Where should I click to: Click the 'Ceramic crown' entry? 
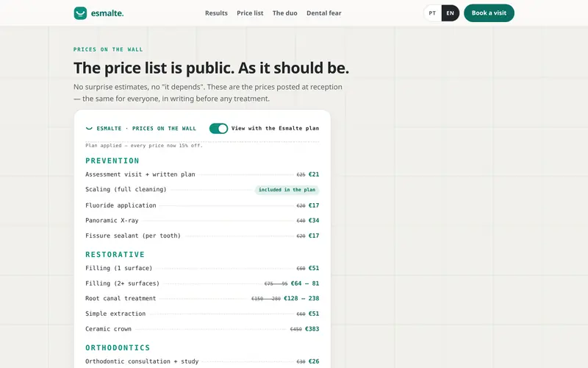point(108,329)
